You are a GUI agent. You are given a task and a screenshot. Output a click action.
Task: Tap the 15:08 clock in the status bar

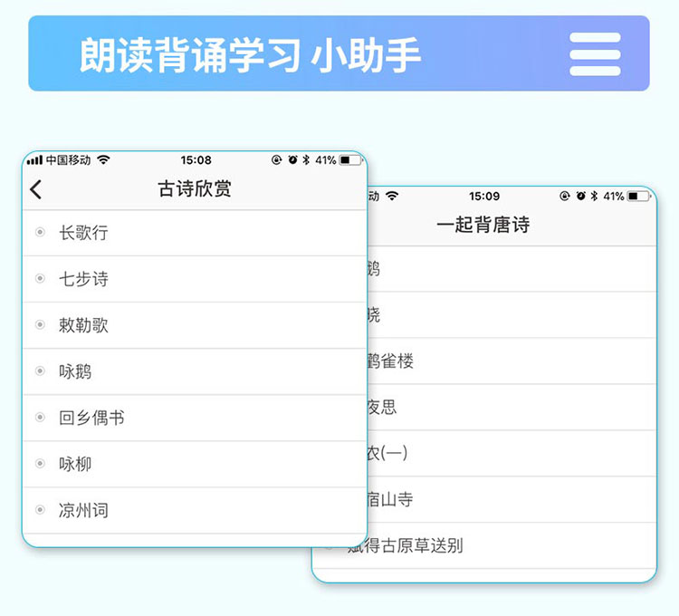click(x=196, y=160)
